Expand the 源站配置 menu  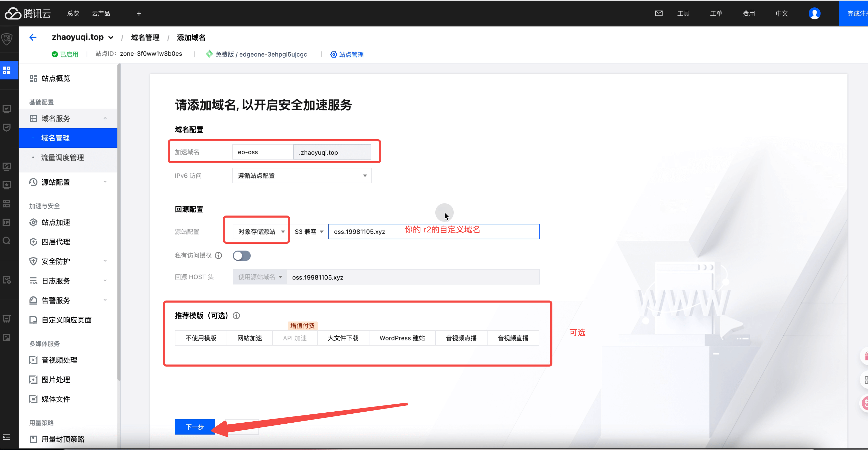click(105, 182)
